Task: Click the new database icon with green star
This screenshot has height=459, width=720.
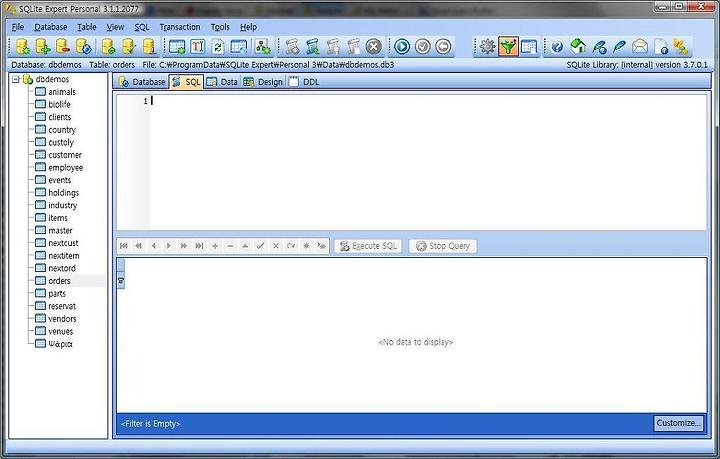Action: tap(22, 46)
